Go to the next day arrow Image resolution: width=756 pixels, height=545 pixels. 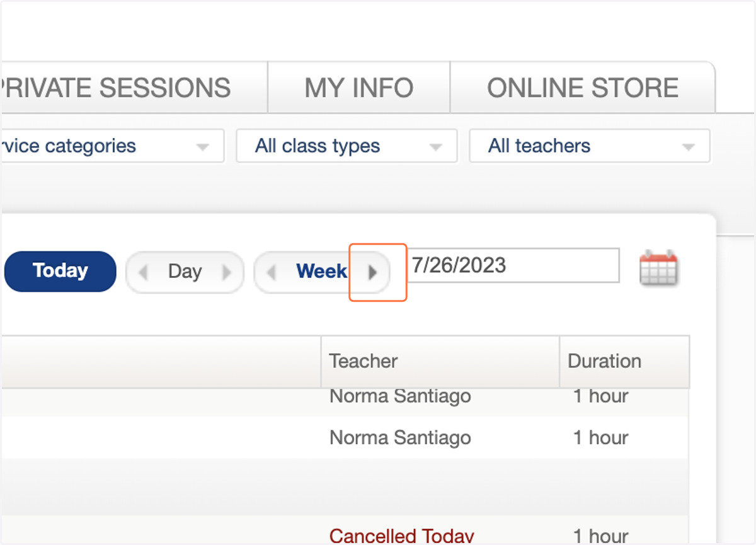pos(226,272)
